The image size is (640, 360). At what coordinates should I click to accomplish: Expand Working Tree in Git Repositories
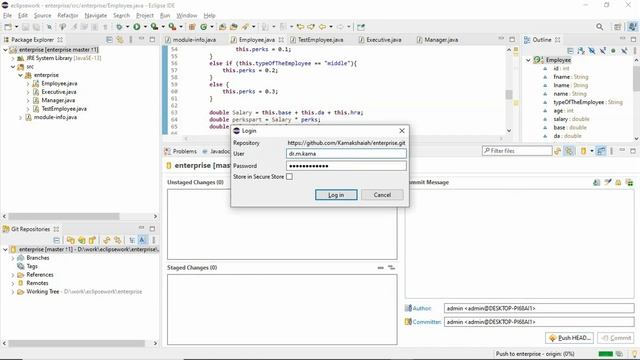click(13, 292)
